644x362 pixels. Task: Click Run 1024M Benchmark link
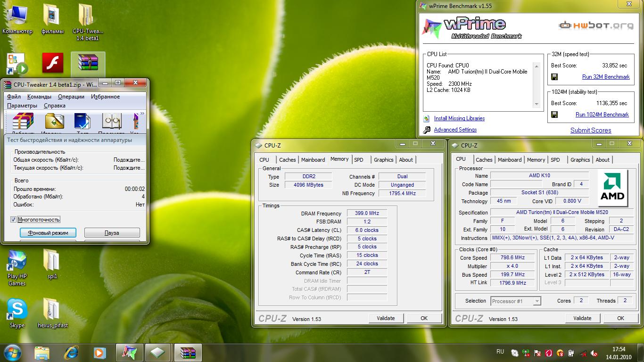[602, 115]
